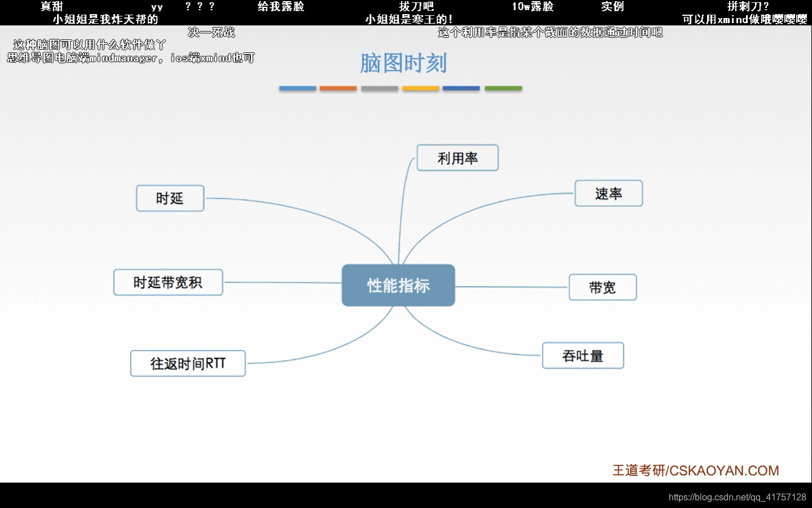Click the 时延 node
Viewport: 812px width, 508px height.
click(170, 198)
